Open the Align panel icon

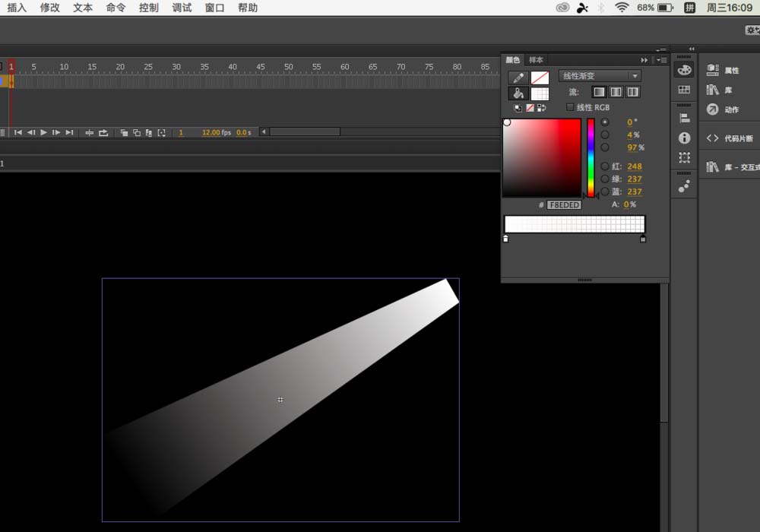click(x=684, y=118)
